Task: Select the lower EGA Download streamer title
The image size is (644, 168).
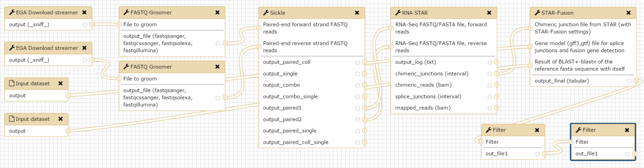Action: coord(47,48)
